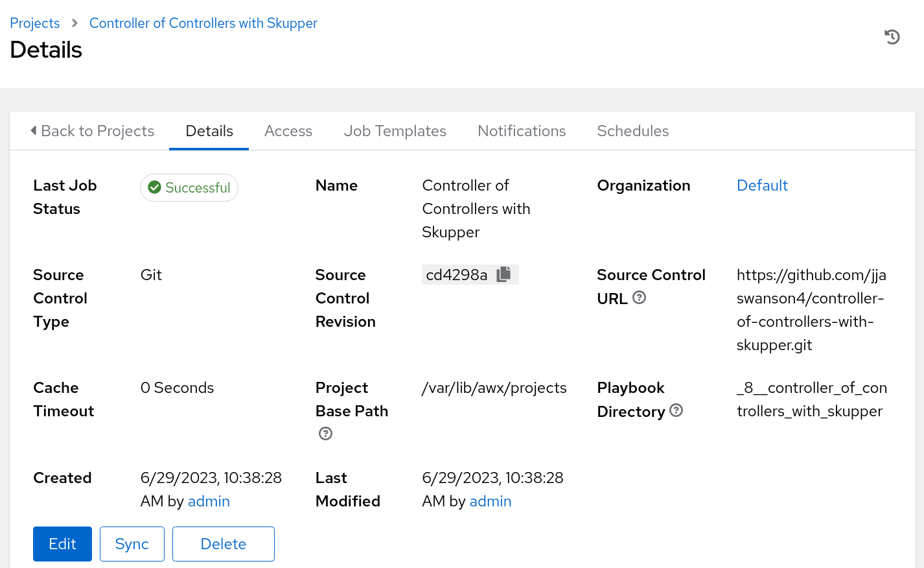924x568 pixels.
Task: Click the Successful job status badge
Action: (x=189, y=188)
